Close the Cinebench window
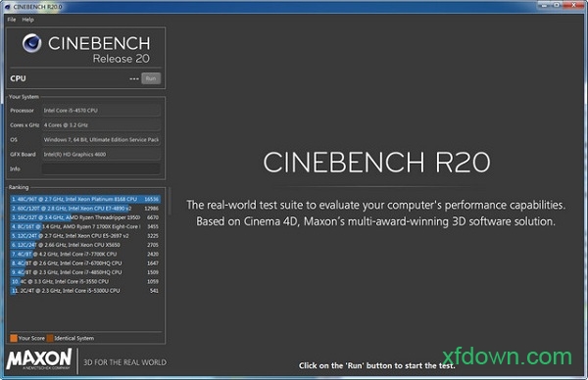Image resolution: width=588 pixels, height=380 pixels. [x=573, y=5]
